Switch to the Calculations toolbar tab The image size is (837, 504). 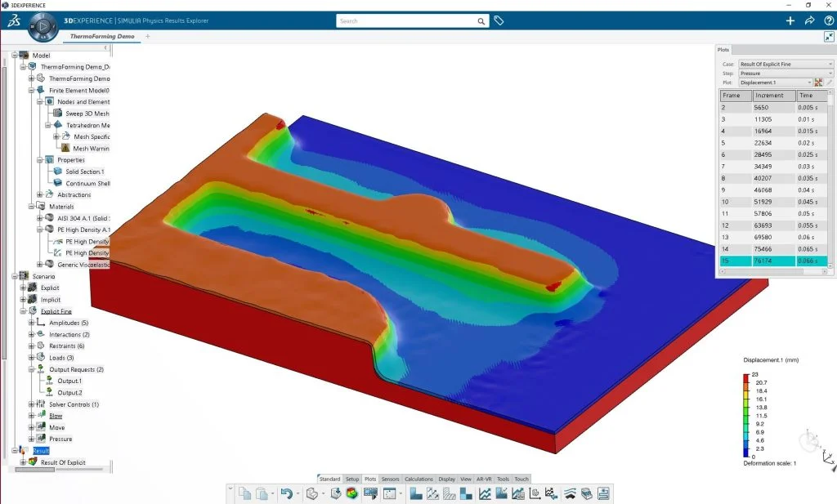(418, 479)
